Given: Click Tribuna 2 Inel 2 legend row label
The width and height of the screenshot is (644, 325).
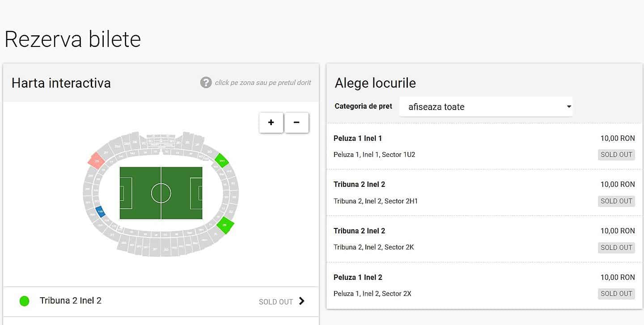Looking at the screenshot, I should click(71, 301).
